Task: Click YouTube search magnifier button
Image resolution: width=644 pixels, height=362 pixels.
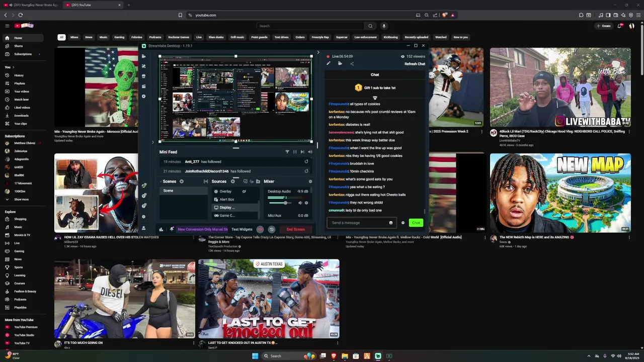Action: [370, 26]
